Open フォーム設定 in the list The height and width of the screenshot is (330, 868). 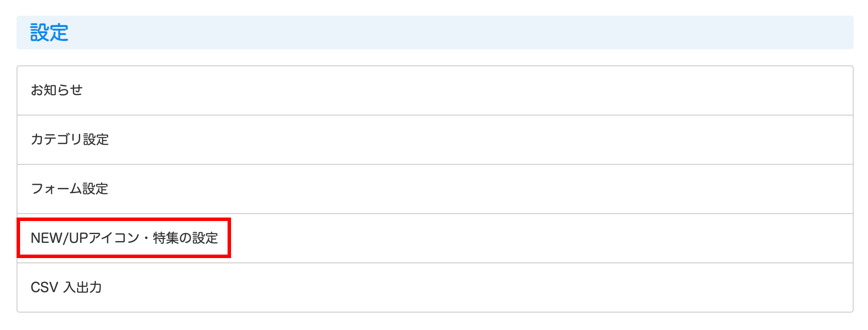click(x=69, y=189)
